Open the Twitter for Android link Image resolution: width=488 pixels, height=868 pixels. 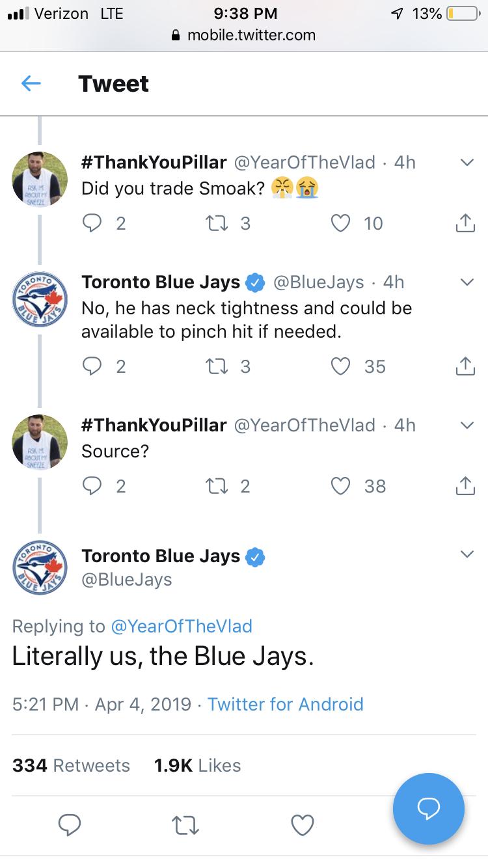click(x=285, y=704)
